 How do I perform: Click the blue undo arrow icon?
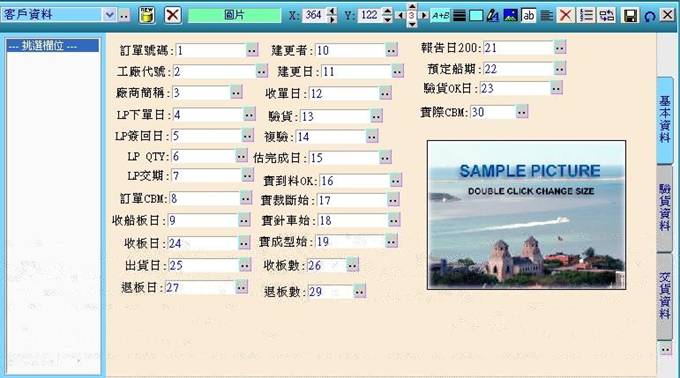[649, 16]
